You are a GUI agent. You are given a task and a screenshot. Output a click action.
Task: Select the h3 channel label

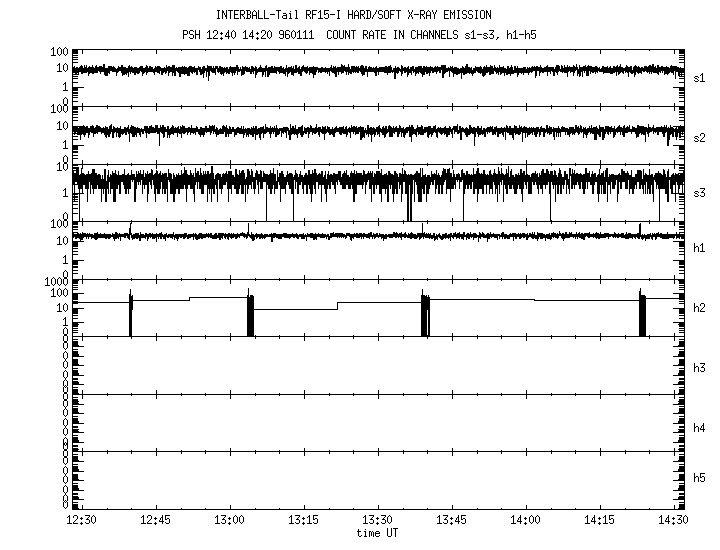(x=700, y=368)
